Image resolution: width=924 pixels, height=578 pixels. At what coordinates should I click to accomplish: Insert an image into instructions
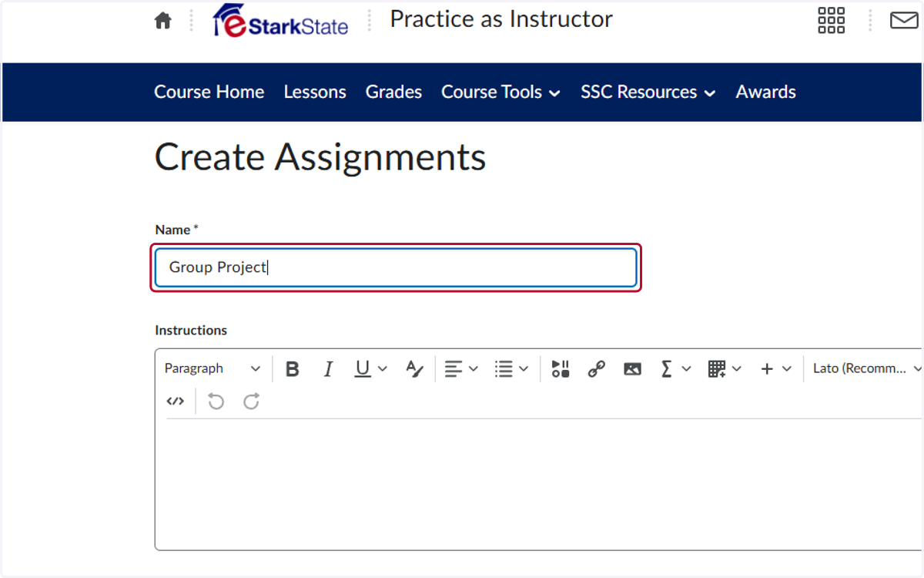[x=632, y=369]
